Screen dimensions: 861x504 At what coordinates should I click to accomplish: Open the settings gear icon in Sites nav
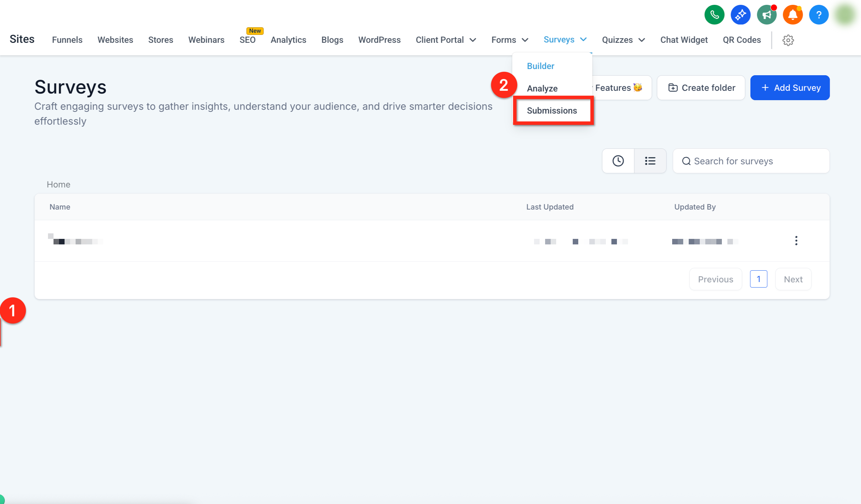(788, 40)
